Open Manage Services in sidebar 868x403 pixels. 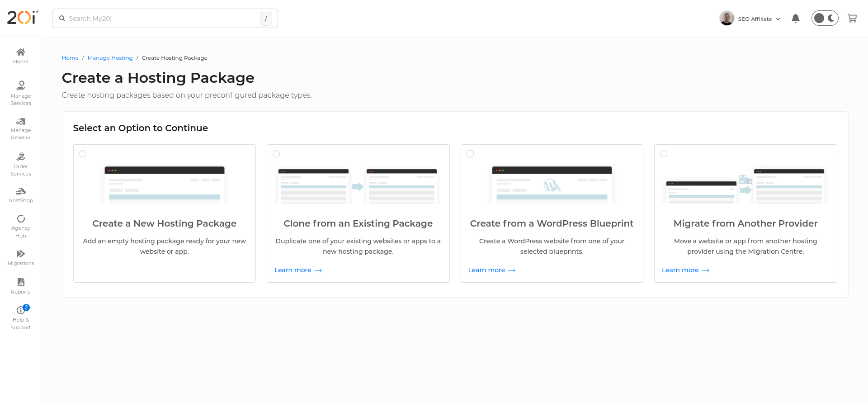[21, 93]
